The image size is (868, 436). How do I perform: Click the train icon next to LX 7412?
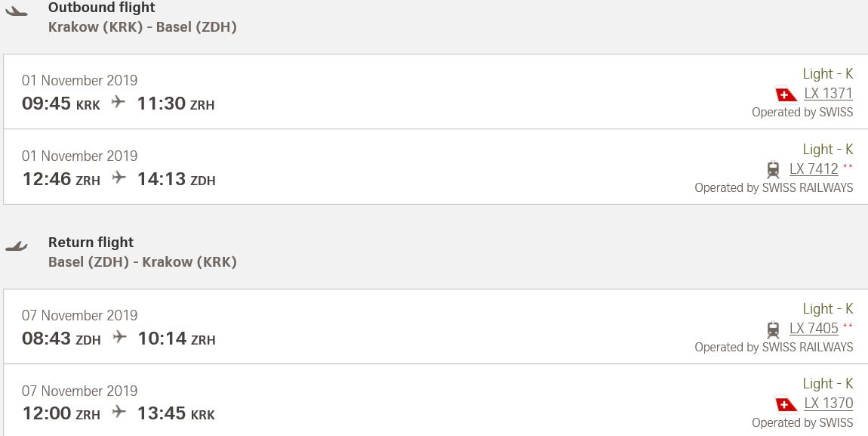point(774,169)
